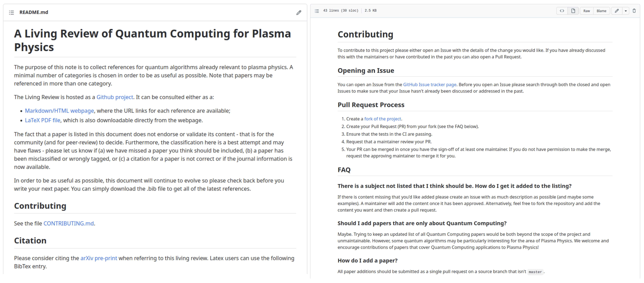Follow the Github project link
The image size is (644, 283).
[115, 97]
